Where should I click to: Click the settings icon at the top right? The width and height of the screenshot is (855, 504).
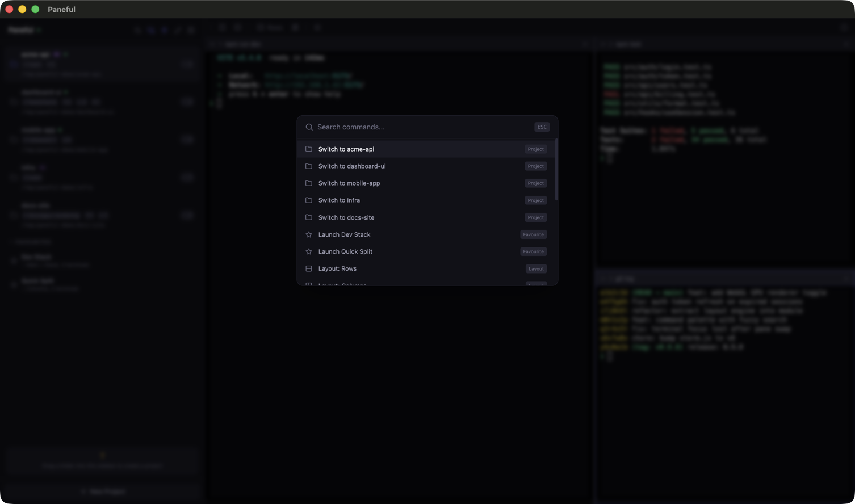tap(844, 27)
